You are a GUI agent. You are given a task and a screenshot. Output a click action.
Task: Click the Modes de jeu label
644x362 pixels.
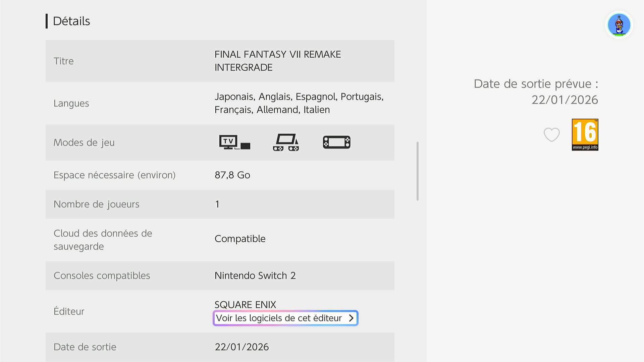coord(84,142)
